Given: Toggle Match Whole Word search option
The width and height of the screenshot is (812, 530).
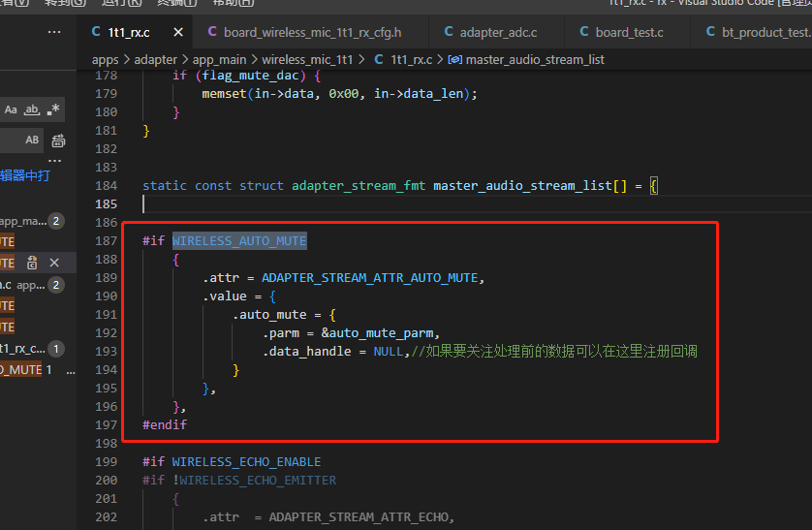Looking at the screenshot, I should pyautogui.click(x=32, y=109).
